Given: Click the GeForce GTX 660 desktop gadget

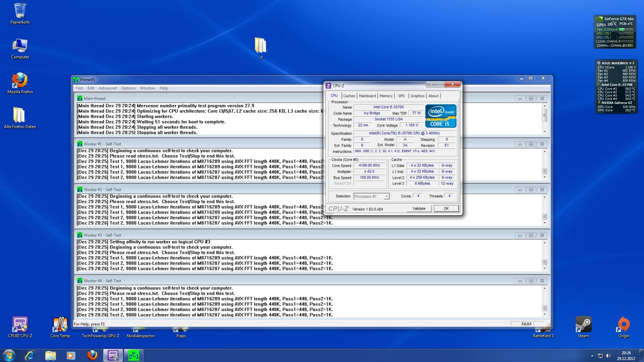Looking at the screenshot, I should [615, 32].
